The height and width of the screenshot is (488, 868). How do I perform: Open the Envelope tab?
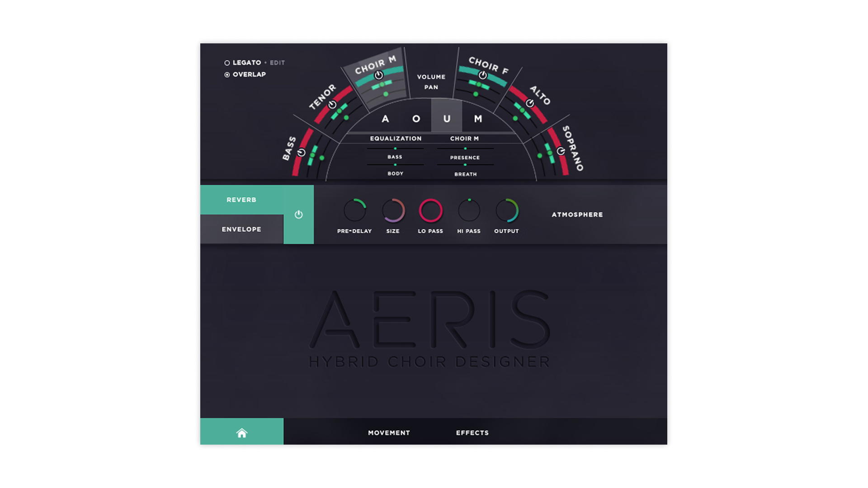(x=241, y=229)
